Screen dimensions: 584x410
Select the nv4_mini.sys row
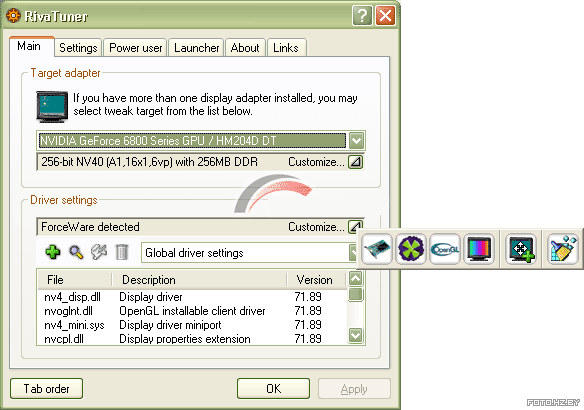click(192, 325)
